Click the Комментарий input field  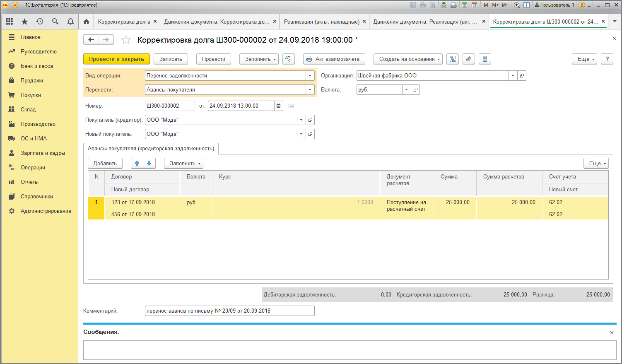coord(229,311)
